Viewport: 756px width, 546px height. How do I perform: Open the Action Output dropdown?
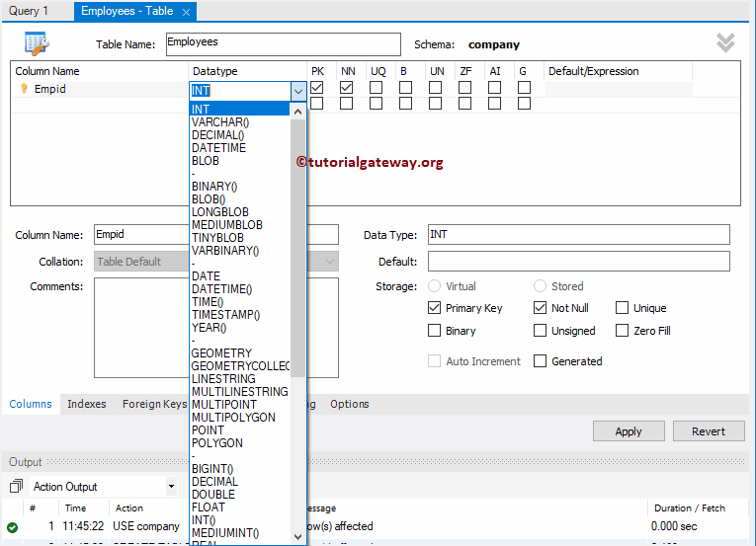171,486
